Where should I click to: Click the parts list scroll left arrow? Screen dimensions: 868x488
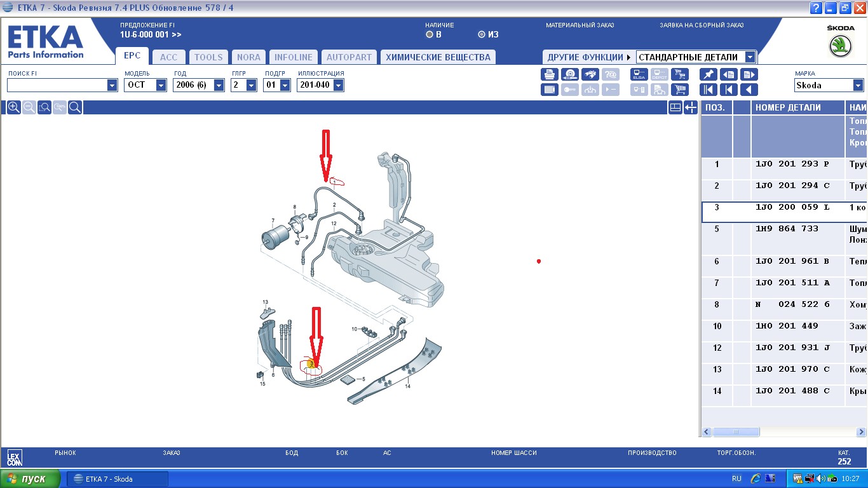pos(707,432)
